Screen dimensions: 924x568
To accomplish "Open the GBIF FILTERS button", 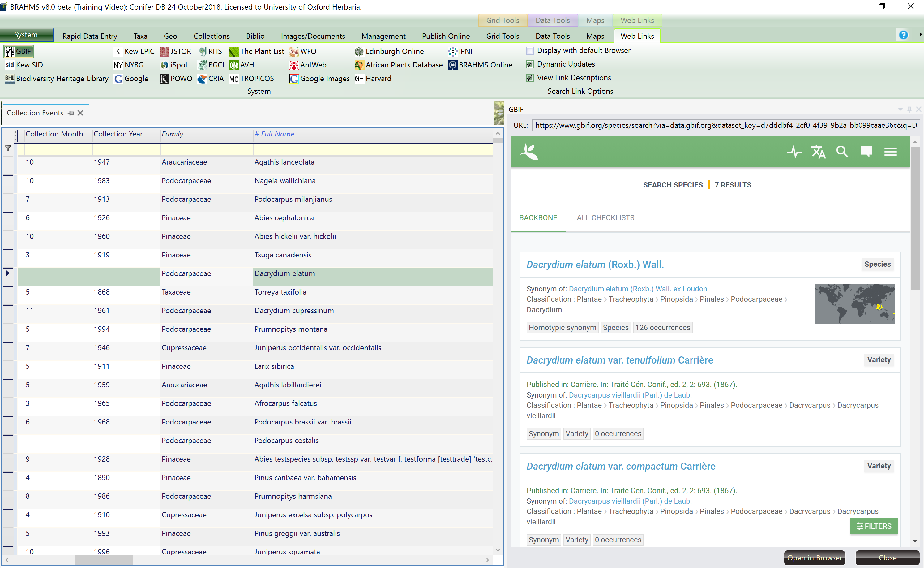I will 874,526.
